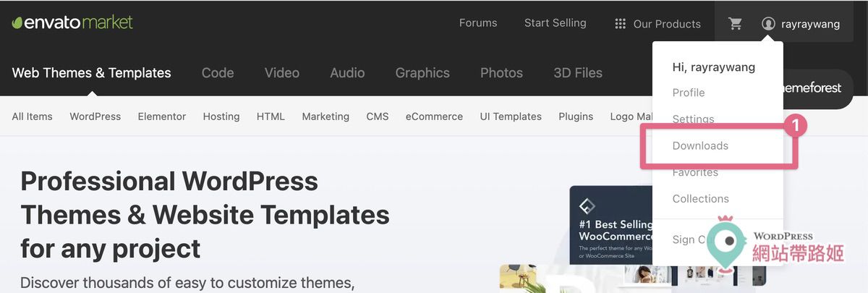Click the user avatar icon

(x=768, y=24)
